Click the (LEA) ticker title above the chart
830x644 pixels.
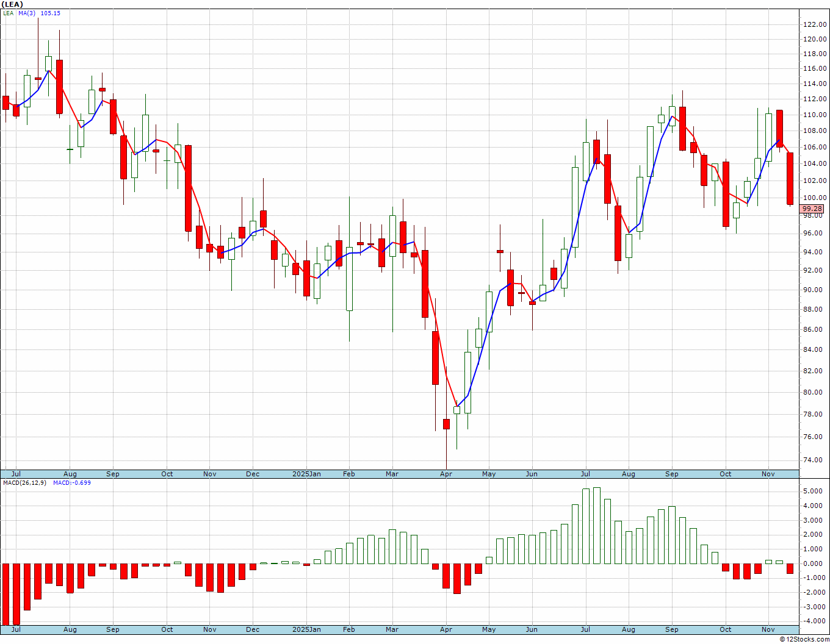(12, 4)
